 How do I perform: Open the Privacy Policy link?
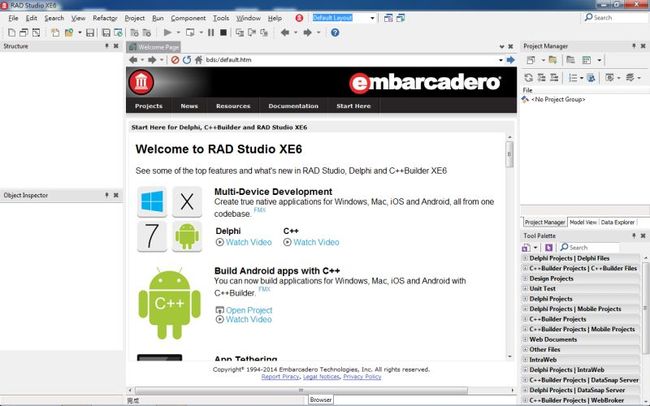coord(362,377)
